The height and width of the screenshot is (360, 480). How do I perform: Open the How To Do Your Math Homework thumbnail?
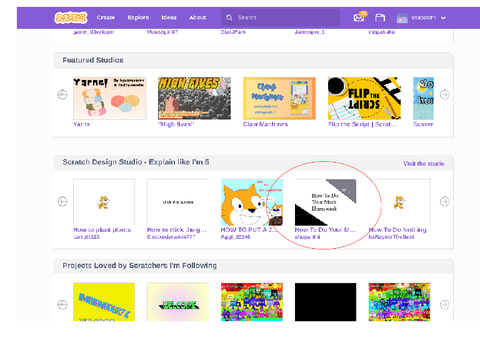tap(325, 202)
